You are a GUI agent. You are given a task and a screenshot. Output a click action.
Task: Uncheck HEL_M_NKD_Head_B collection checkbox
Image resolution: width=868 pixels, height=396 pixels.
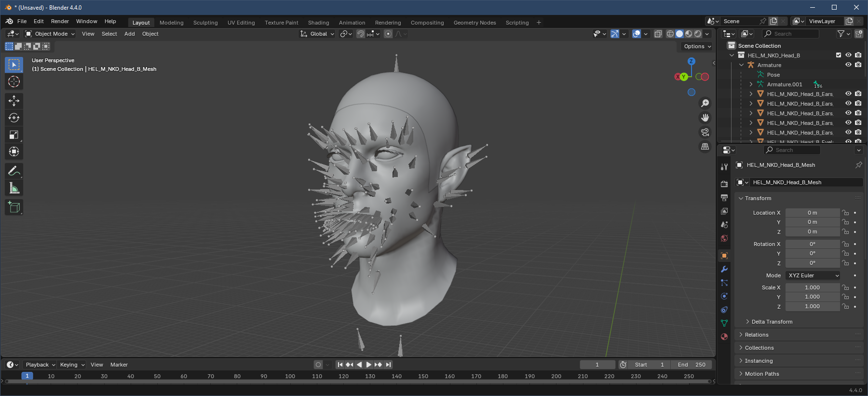(839, 55)
